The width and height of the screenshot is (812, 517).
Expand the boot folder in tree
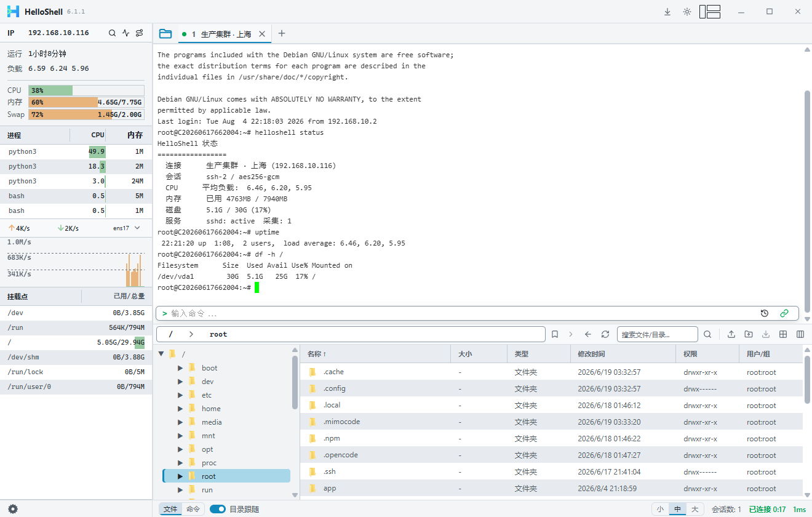[180, 368]
